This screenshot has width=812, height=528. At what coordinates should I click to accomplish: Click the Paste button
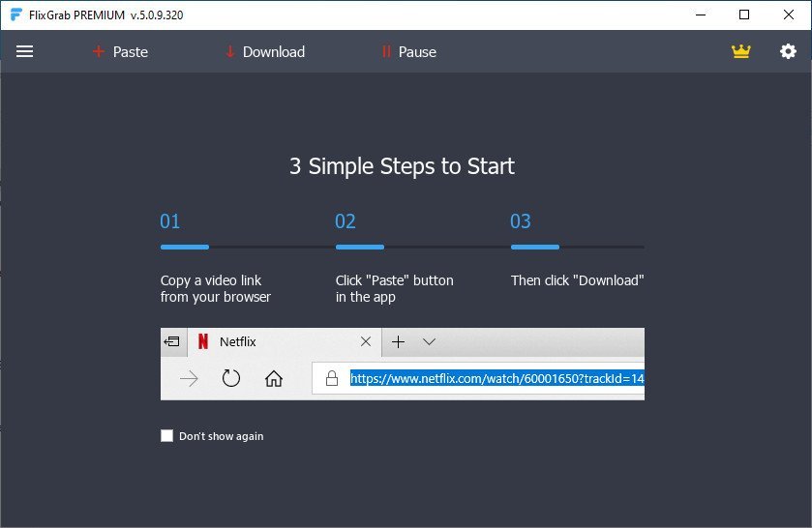120,52
